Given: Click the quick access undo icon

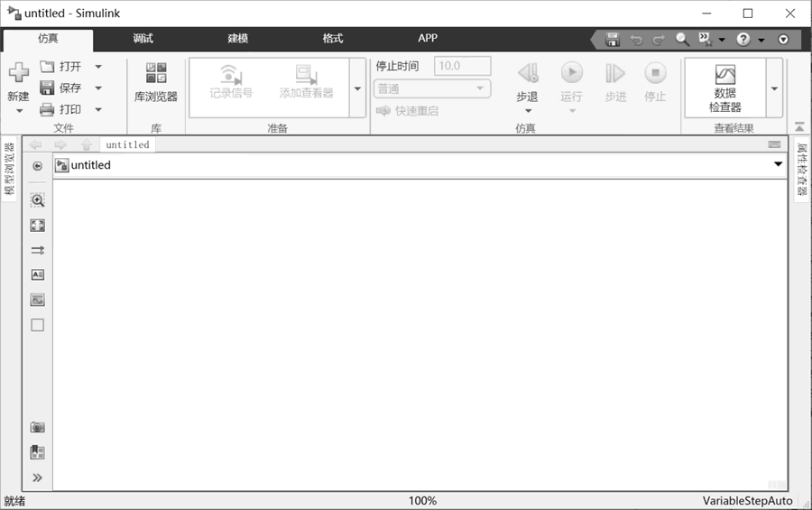Looking at the screenshot, I should coord(636,40).
